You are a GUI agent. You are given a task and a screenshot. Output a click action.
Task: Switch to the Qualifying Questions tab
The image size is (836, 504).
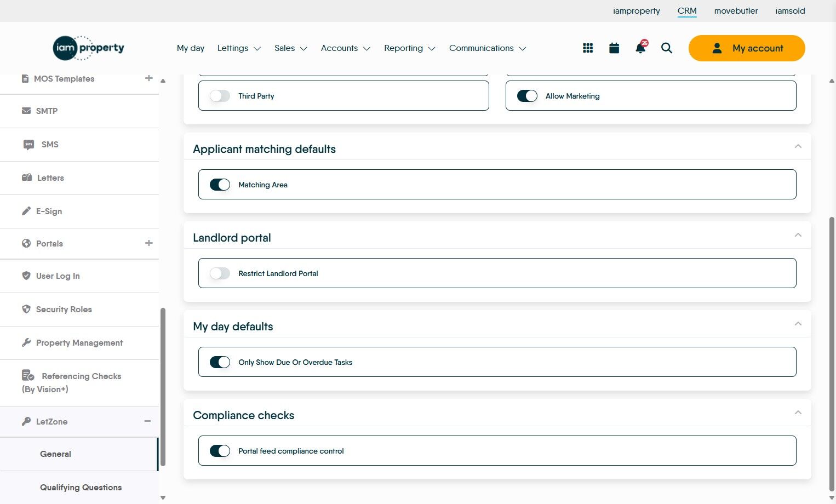point(81,487)
